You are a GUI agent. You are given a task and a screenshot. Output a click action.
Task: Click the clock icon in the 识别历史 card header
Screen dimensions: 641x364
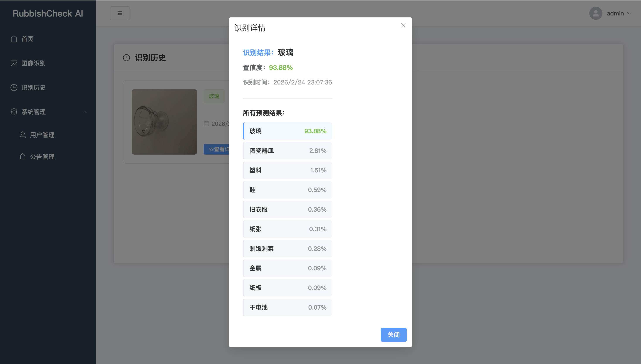(x=126, y=57)
